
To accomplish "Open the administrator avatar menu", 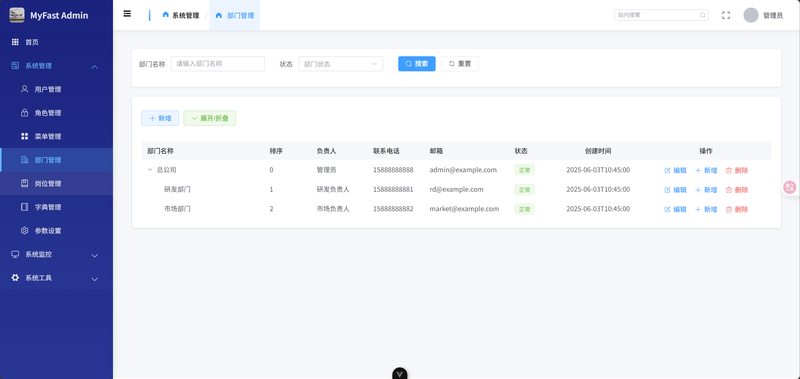I will click(751, 15).
